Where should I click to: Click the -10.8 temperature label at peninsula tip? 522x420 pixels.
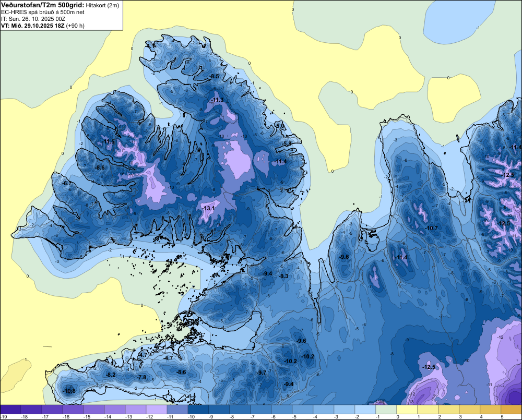tap(69, 391)
